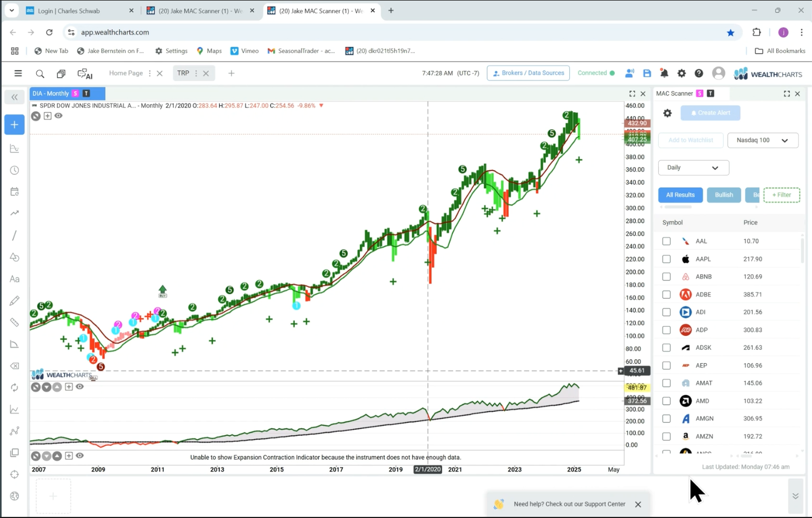Open the Home Page tab options menu
The image size is (812, 518).
(x=149, y=73)
